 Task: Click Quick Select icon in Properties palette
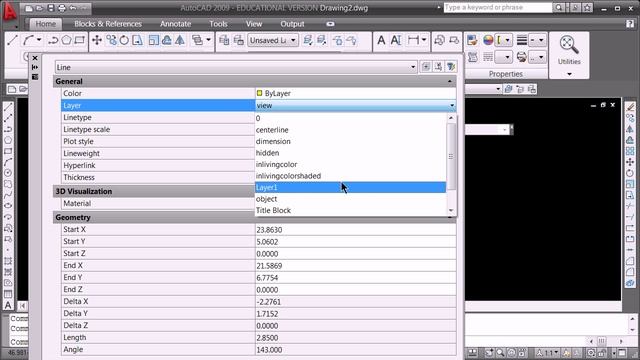451,67
